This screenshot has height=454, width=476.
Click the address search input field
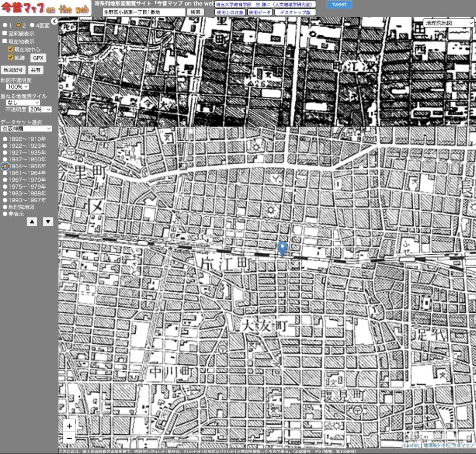click(x=143, y=12)
